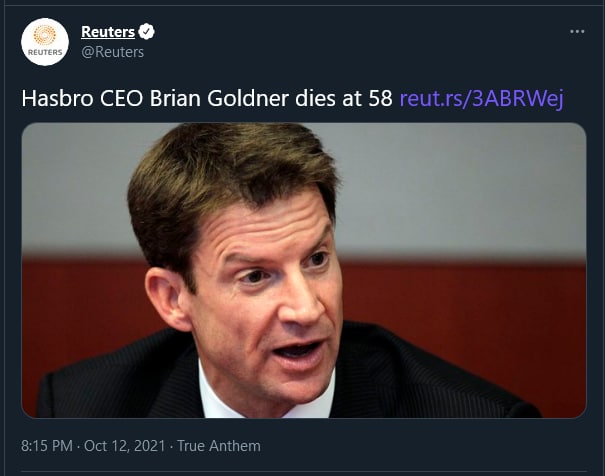Open the Reuters display name link
The height and width of the screenshot is (476, 605).
[x=108, y=32]
